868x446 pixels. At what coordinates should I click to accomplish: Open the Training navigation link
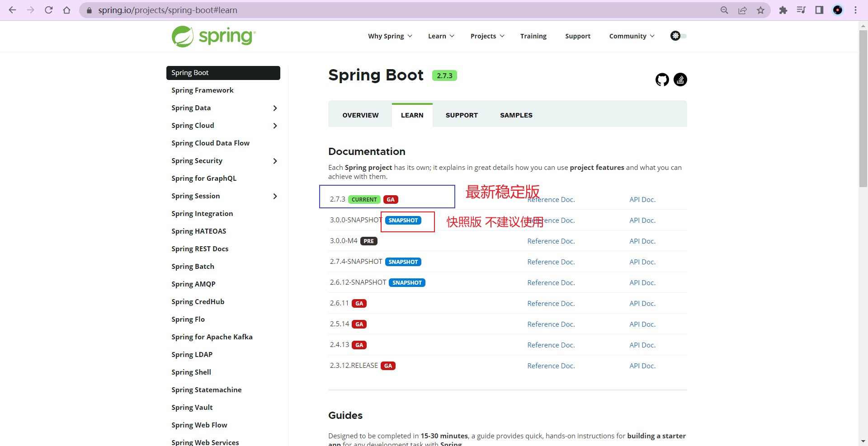coord(533,36)
